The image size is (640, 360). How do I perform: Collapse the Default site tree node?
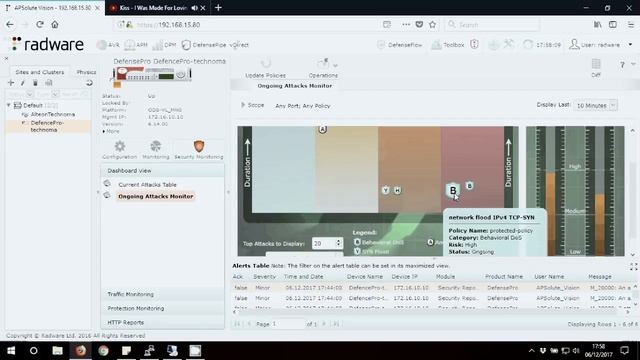click(9, 105)
